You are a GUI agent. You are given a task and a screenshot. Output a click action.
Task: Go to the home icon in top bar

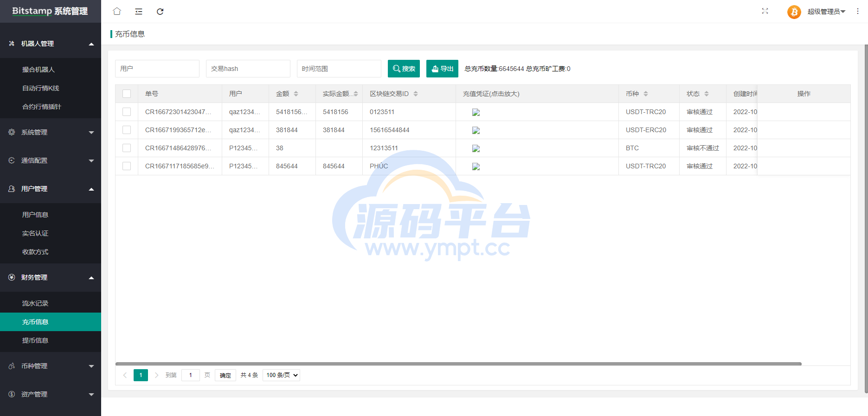tap(117, 11)
